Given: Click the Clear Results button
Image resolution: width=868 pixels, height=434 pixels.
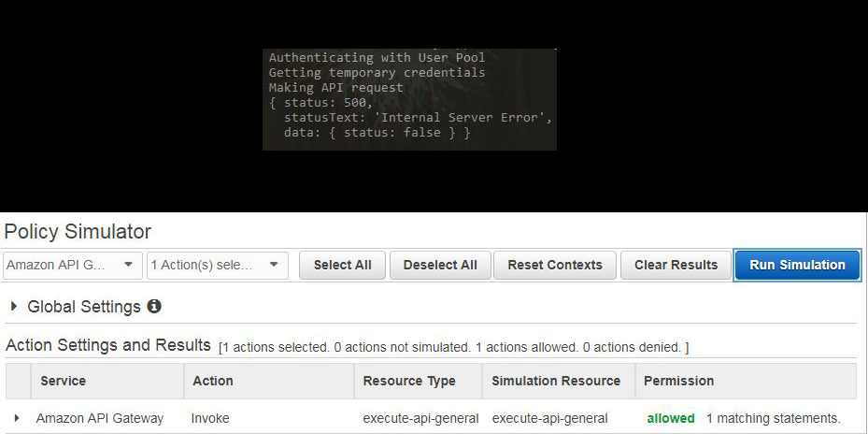Looking at the screenshot, I should [x=676, y=265].
